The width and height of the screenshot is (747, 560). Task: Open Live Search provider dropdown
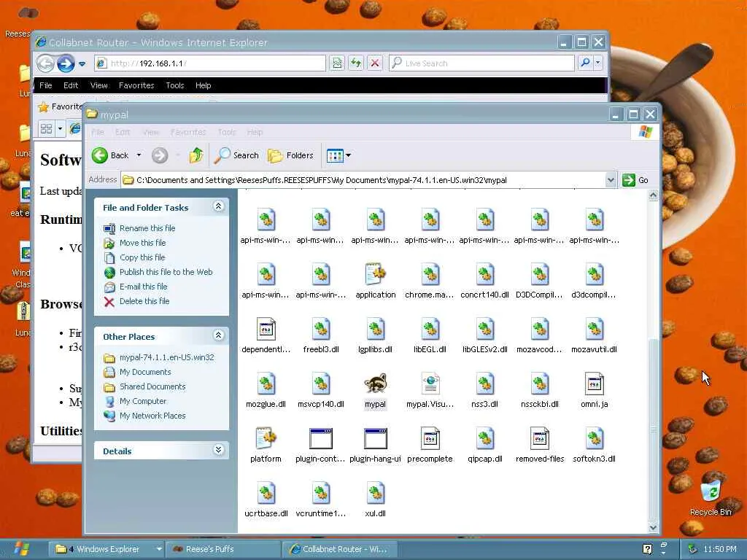(x=597, y=63)
